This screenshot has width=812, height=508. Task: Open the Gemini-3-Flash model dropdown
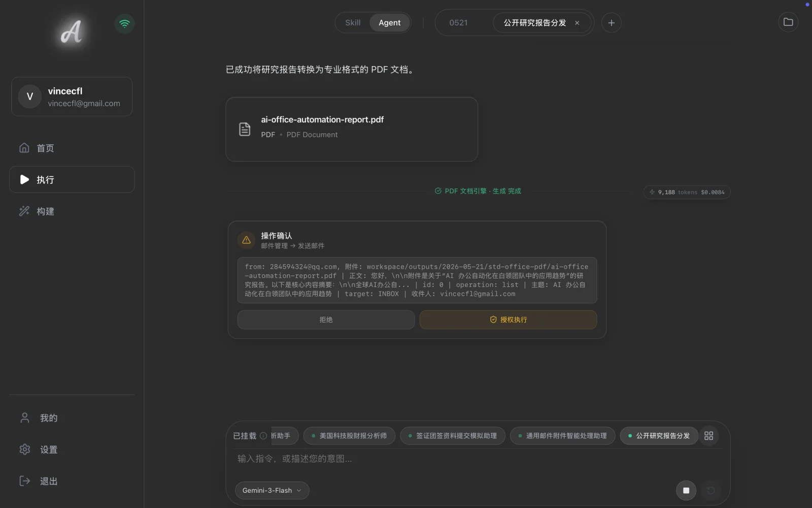click(x=272, y=490)
